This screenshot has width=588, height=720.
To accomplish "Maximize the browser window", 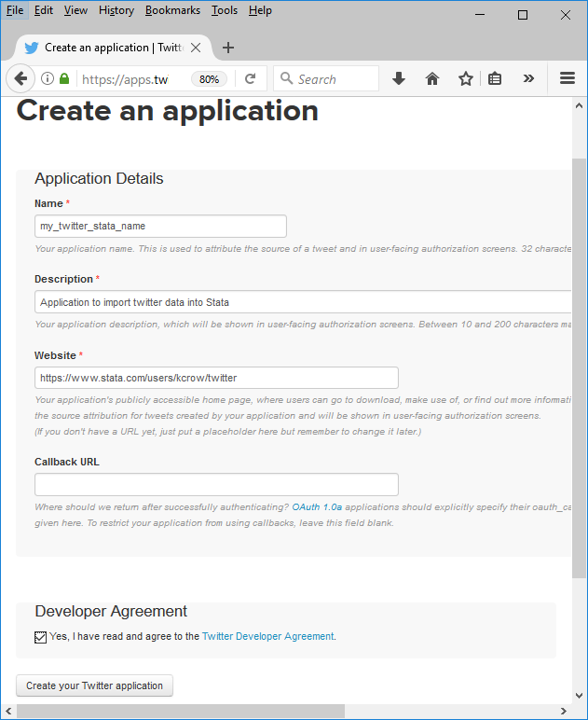I will pos(523,15).
